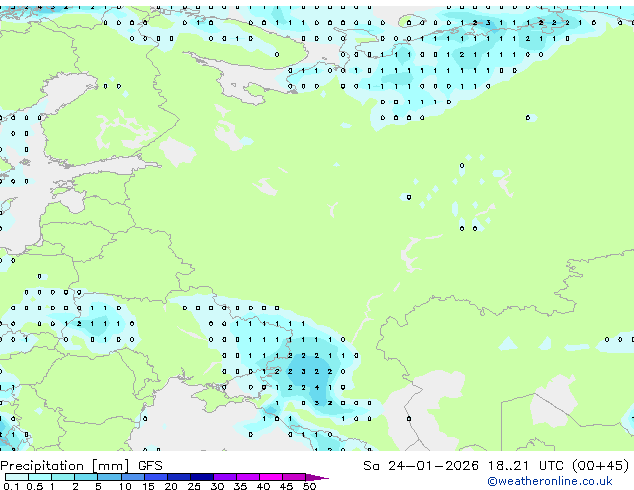Image resolution: width=634 pixels, height=490 pixels.
Task: Click the "45" legend scale label
Action: pyautogui.click(x=286, y=486)
